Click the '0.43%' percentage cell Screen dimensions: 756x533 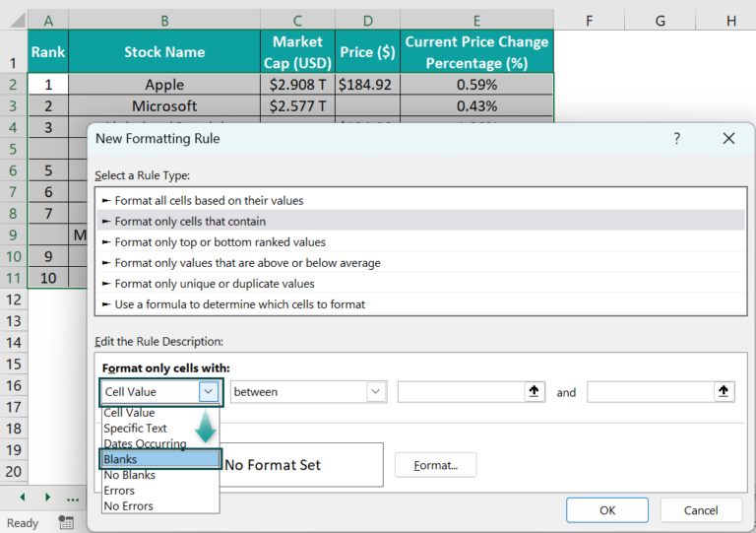[476, 105]
